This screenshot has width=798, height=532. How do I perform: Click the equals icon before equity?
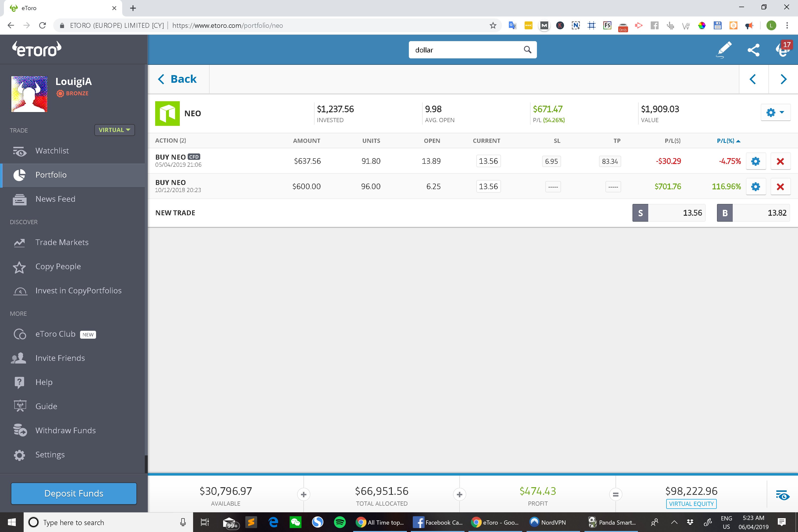pos(615,495)
